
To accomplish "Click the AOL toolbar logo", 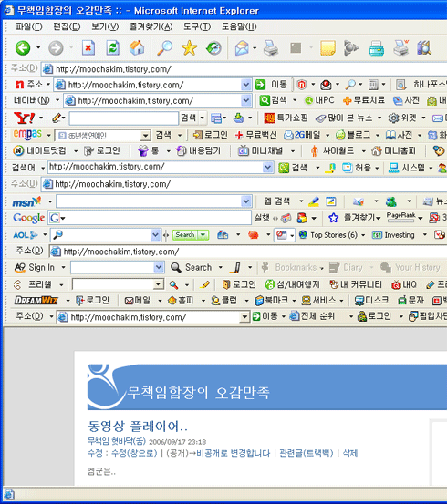I will pos(26,235).
